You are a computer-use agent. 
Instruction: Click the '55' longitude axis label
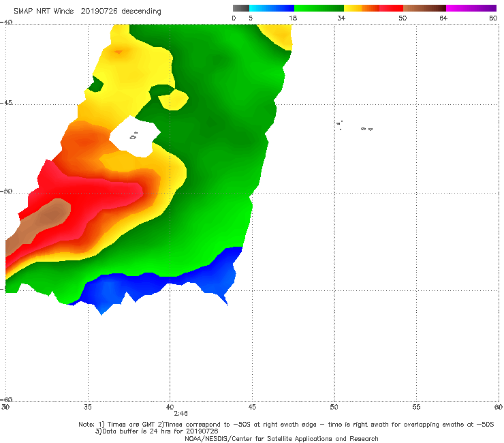coord(416,407)
